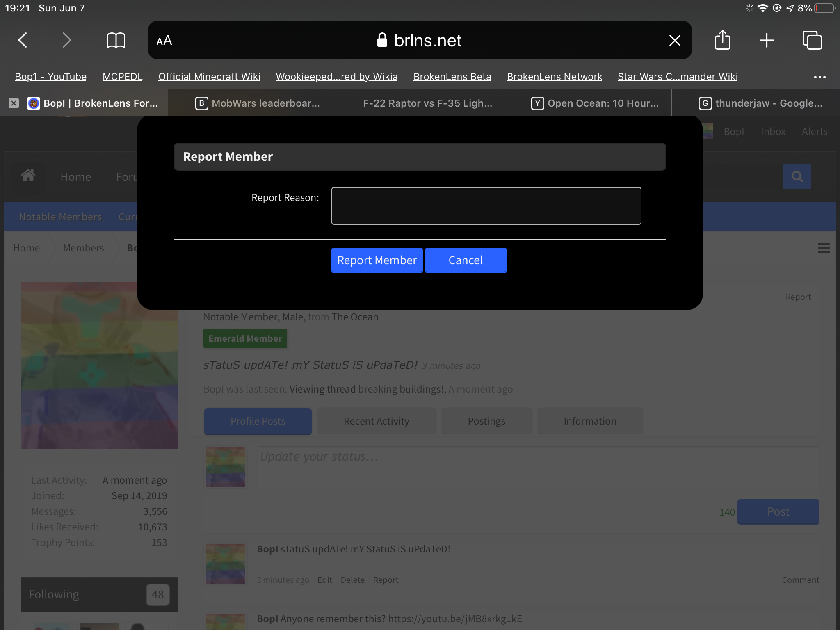Image resolution: width=840 pixels, height=630 pixels.
Task: Open a new tab with plus icon
Action: pos(766,40)
